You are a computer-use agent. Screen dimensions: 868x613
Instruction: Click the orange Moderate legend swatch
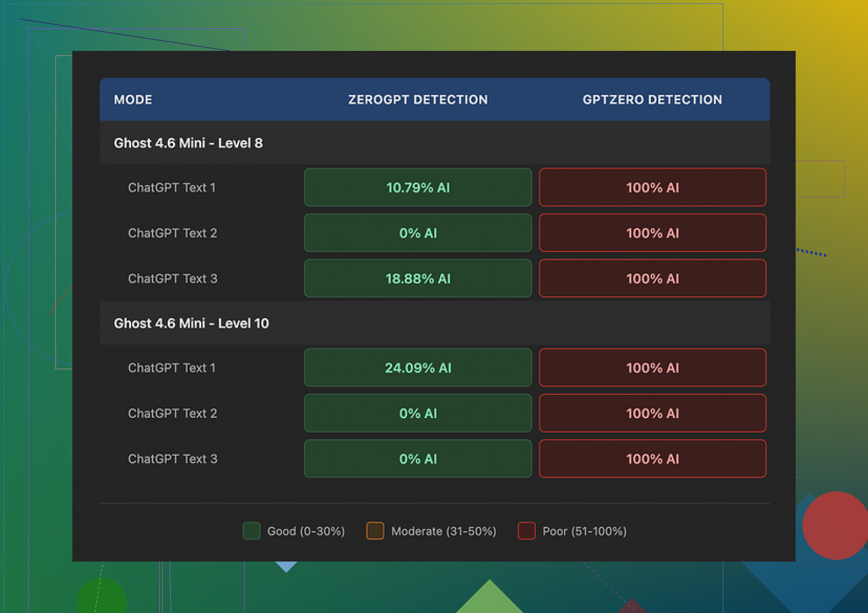[x=375, y=531]
